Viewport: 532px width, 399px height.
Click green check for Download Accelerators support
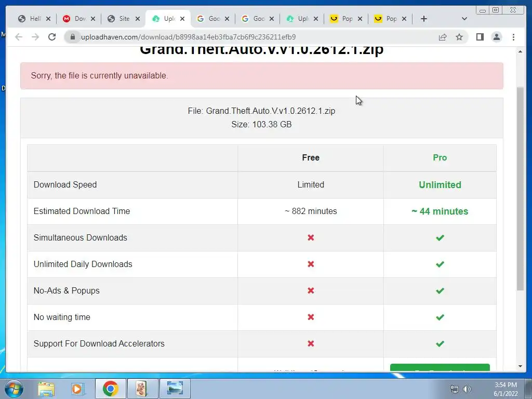(x=440, y=344)
